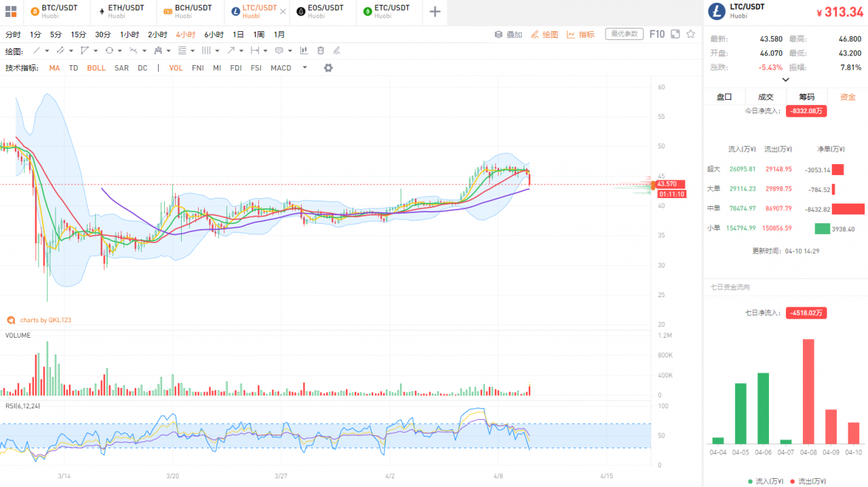Click the 04-06 inflow bar

[763, 408]
